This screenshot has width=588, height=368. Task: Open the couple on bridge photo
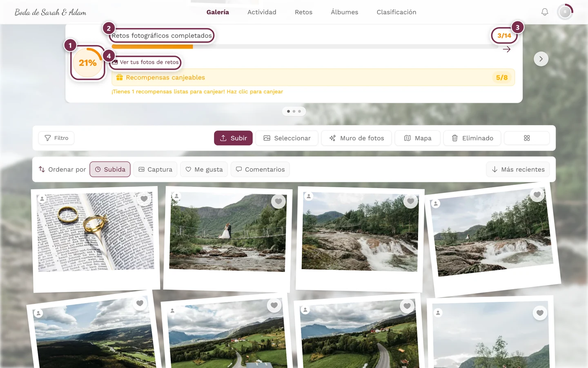click(228, 232)
